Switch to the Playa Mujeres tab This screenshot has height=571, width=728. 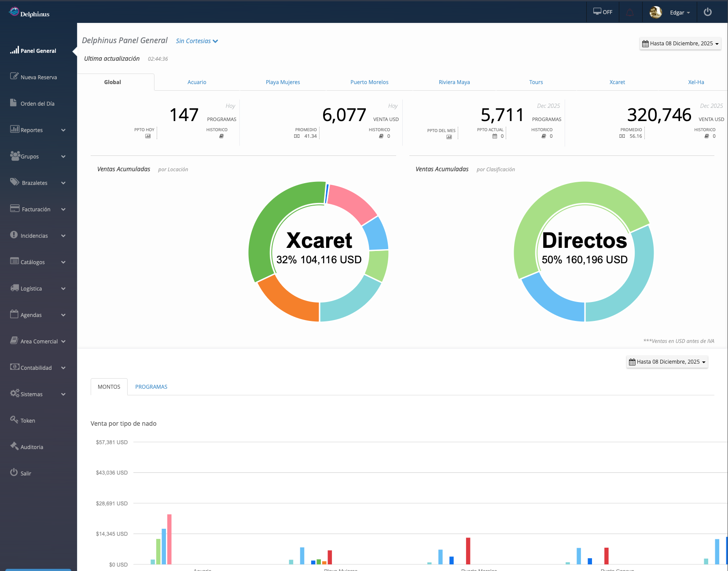pyautogui.click(x=283, y=82)
